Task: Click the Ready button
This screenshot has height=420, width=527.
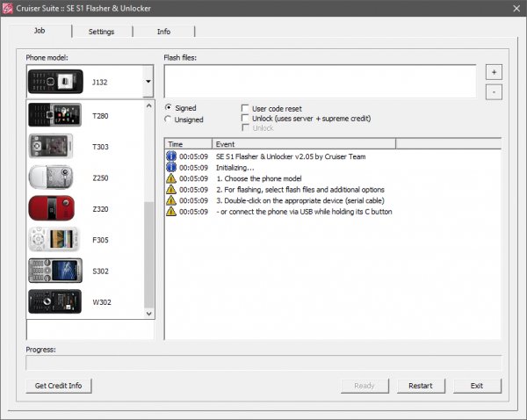Action: [365, 386]
